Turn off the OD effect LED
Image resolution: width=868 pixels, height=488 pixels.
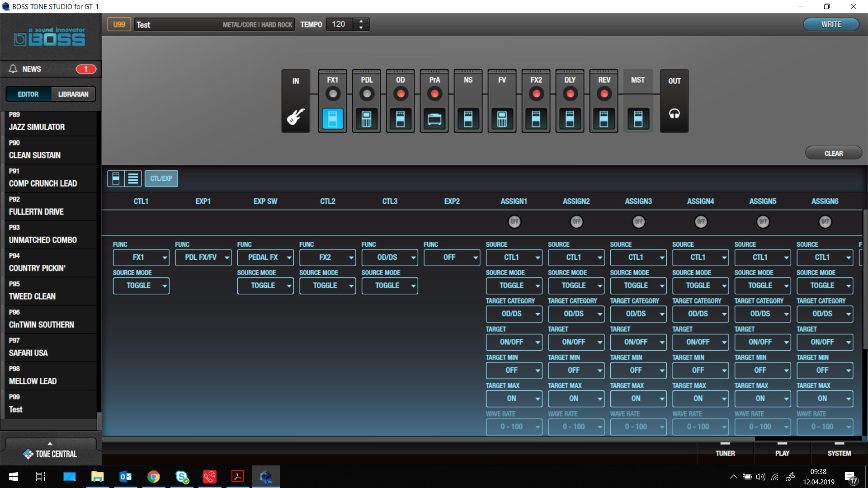click(x=400, y=94)
